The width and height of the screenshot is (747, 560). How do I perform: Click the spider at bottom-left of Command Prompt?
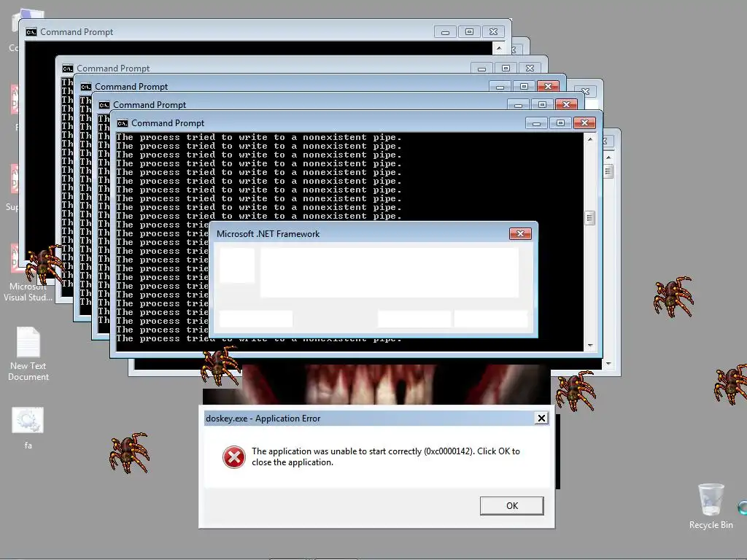click(x=220, y=366)
